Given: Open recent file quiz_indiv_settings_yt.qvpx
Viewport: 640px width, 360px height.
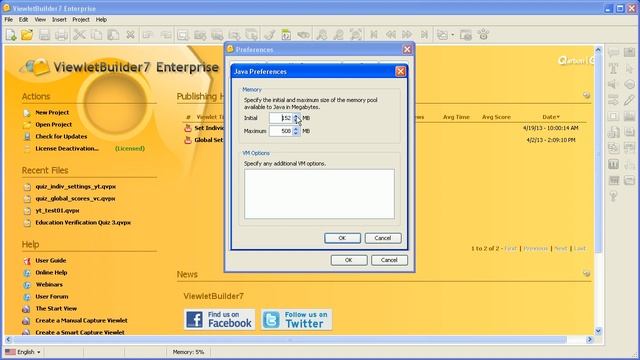Looking at the screenshot, I should click(x=76, y=187).
